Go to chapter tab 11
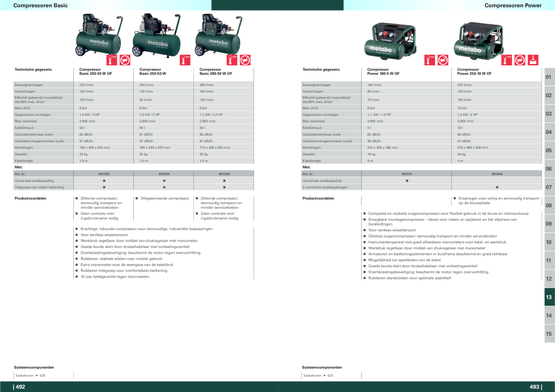The height and width of the screenshot is (392, 555). click(549, 260)
